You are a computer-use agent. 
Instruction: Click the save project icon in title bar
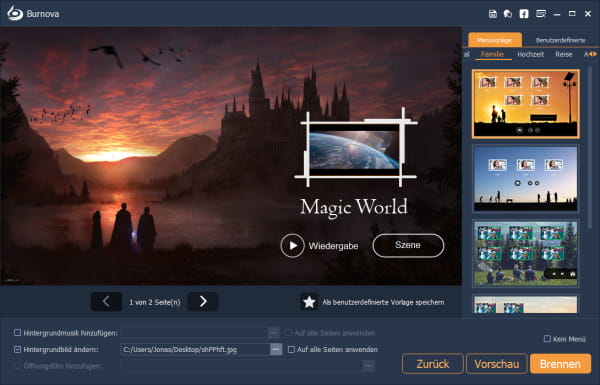(x=493, y=14)
